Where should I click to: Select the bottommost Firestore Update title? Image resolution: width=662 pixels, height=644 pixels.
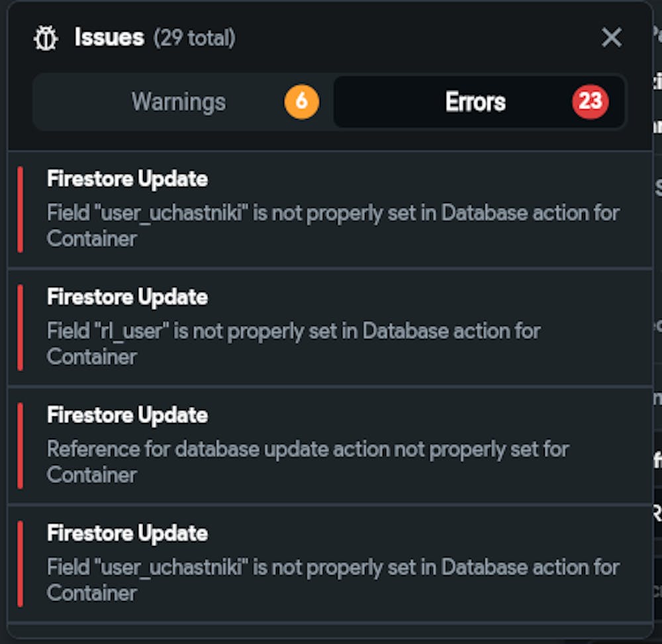pos(128,533)
